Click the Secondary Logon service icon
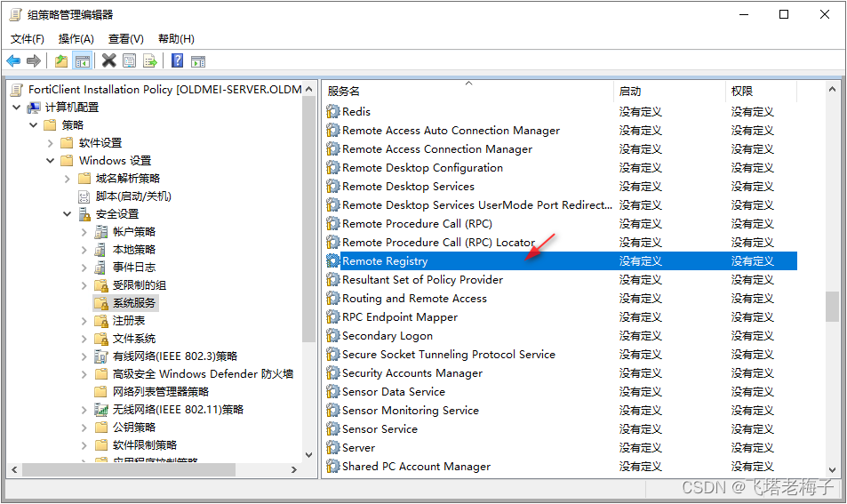847x504 pixels. 332,335
